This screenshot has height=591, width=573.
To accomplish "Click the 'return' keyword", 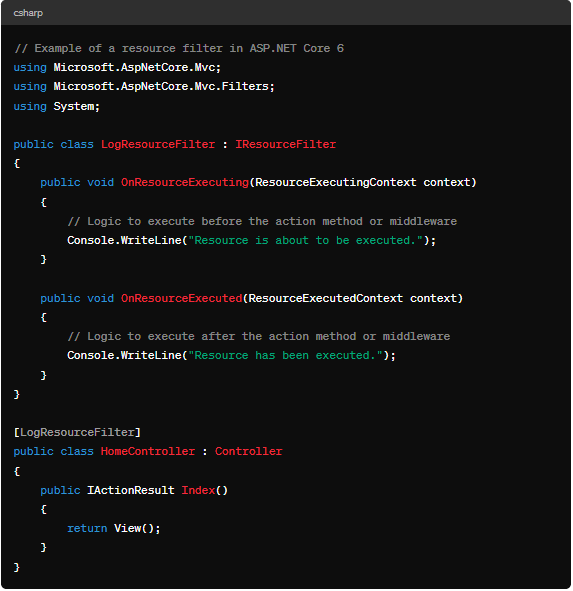I will click(87, 528).
